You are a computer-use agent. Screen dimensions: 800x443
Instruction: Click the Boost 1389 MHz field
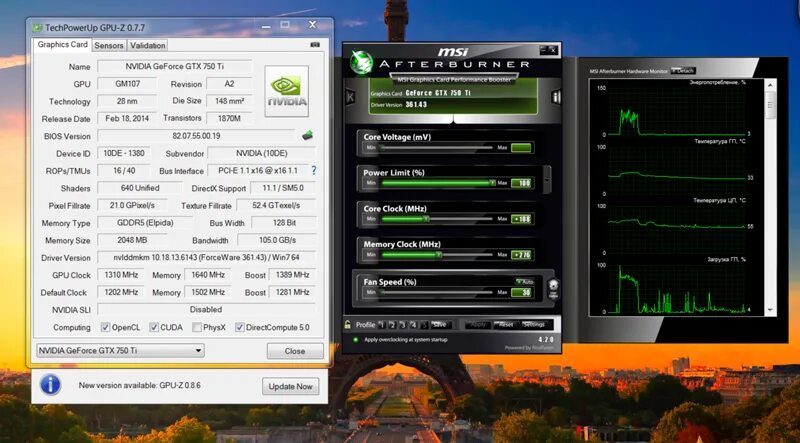[292, 275]
